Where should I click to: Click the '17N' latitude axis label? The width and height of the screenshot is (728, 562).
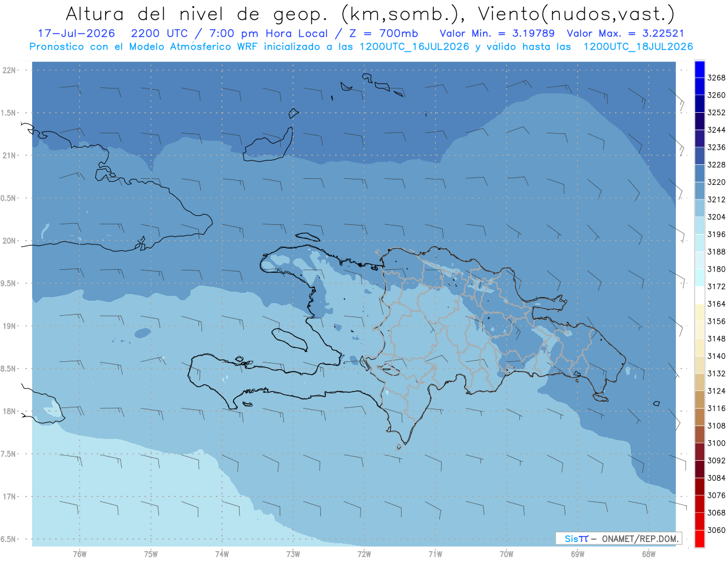(x=9, y=497)
